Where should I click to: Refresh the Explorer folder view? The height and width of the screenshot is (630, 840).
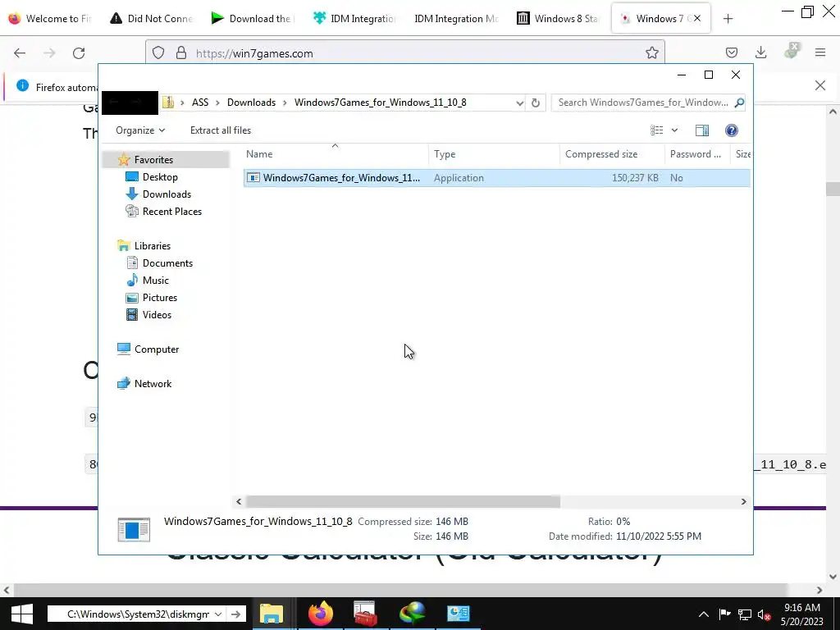[x=535, y=103]
